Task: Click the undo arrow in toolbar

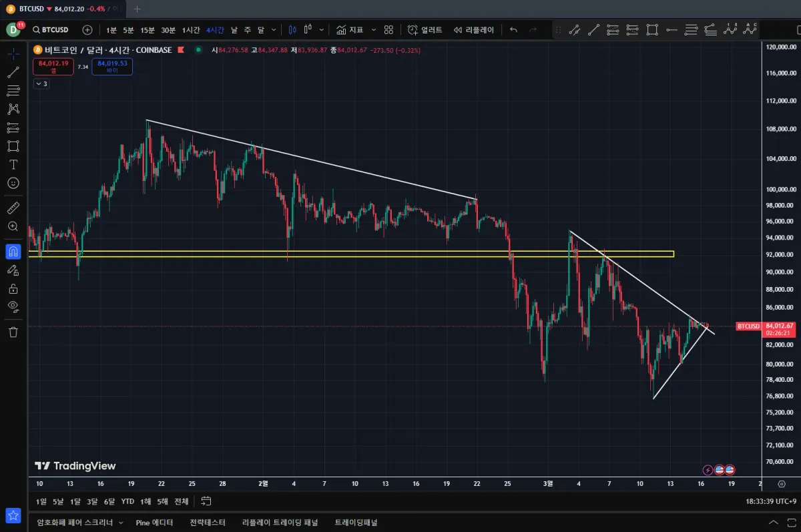Action: [x=513, y=29]
